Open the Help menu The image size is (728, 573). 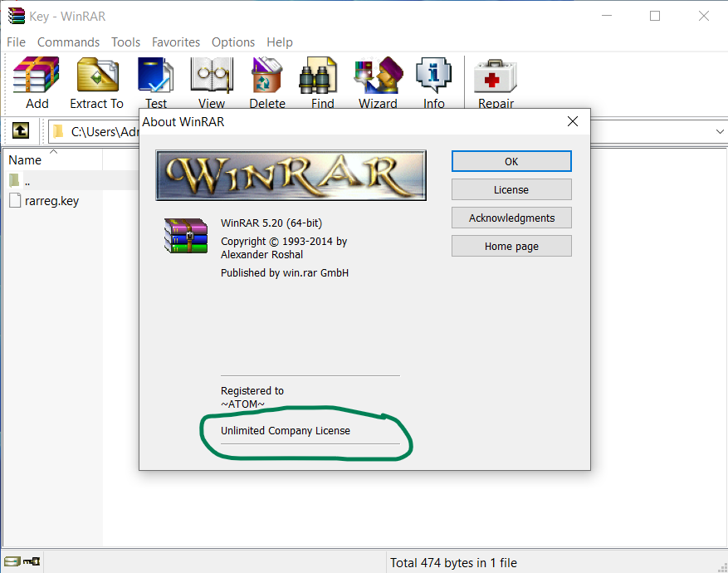pyautogui.click(x=280, y=42)
